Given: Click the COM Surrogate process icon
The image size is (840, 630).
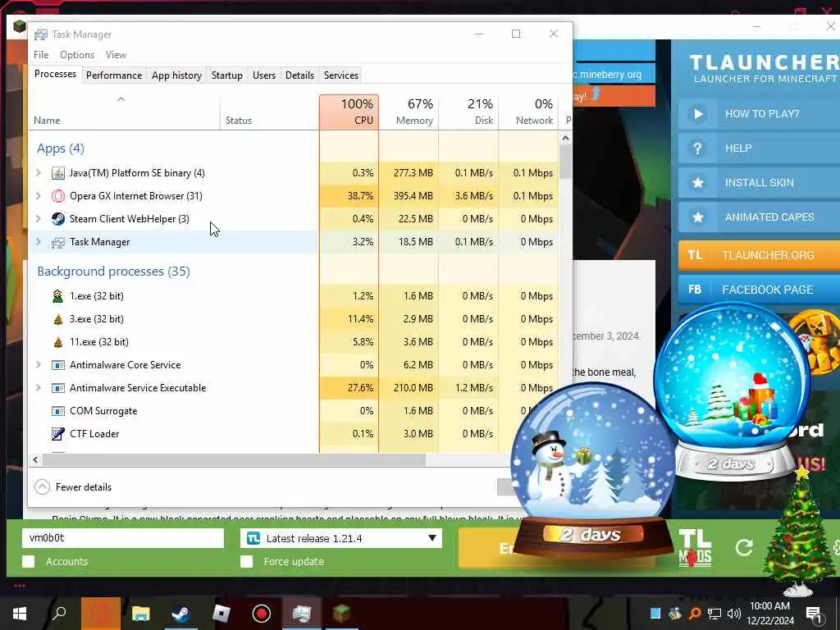Looking at the screenshot, I should [x=58, y=411].
